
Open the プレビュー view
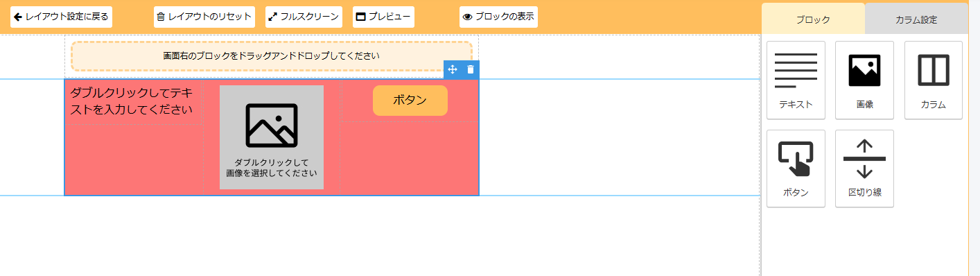coord(383,17)
